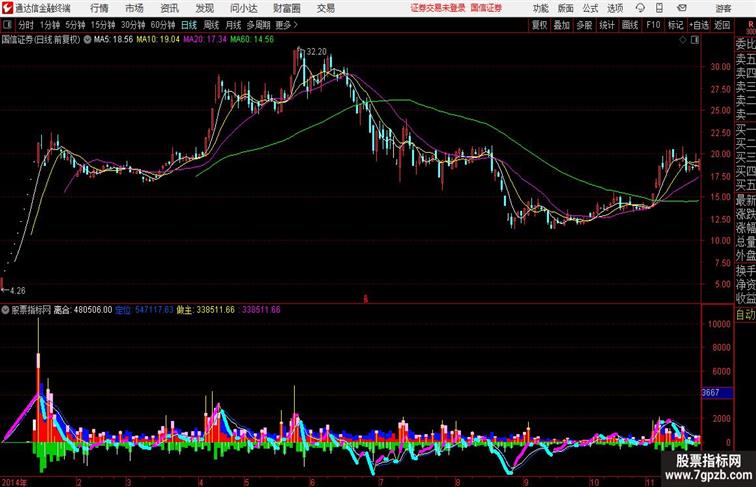756x487 pixels.
Task: Click the red R indicator in top-right corner
Action: coord(750,25)
